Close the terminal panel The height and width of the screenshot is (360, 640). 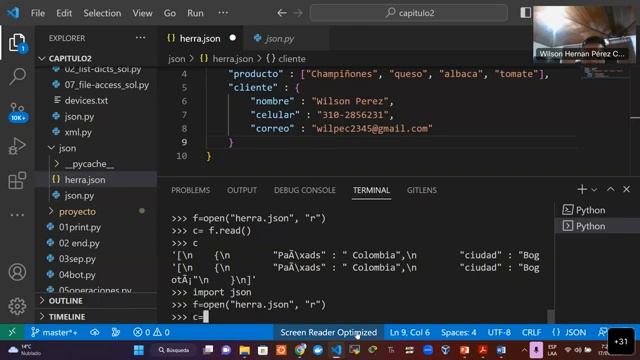click(627, 189)
